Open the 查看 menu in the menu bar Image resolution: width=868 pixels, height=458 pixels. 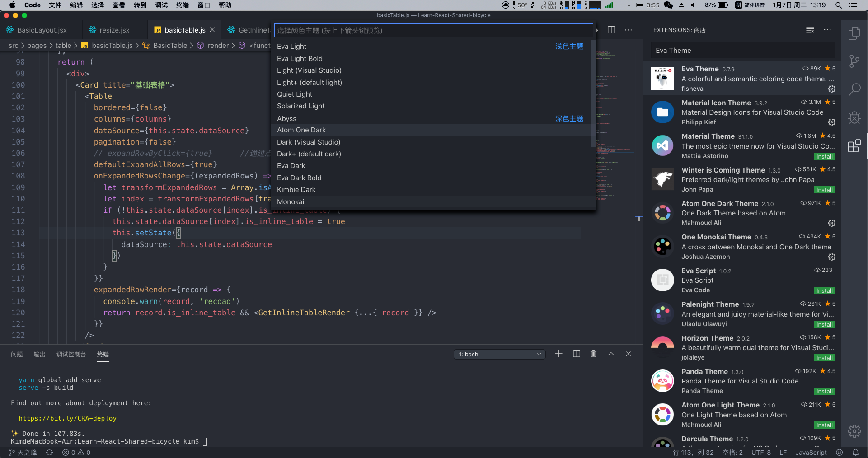(119, 5)
